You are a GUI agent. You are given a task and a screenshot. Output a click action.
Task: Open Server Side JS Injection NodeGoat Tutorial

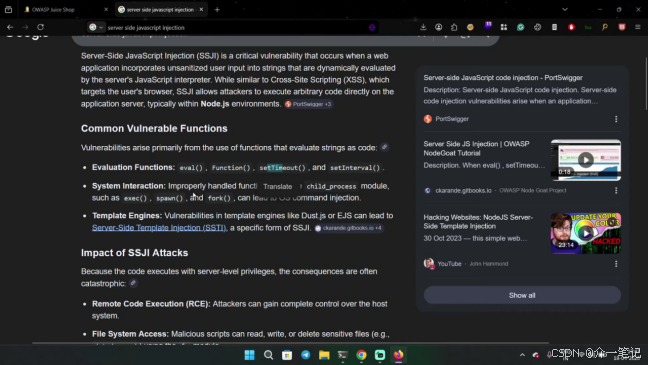pos(476,148)
